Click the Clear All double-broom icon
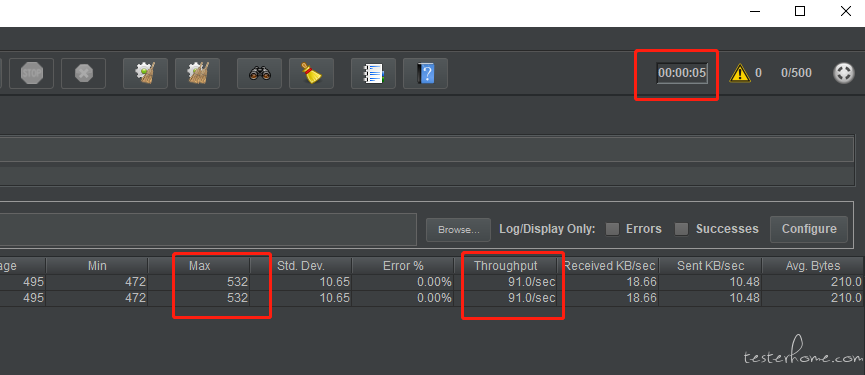This screenshot has width=865, height=375. point(197,73)
